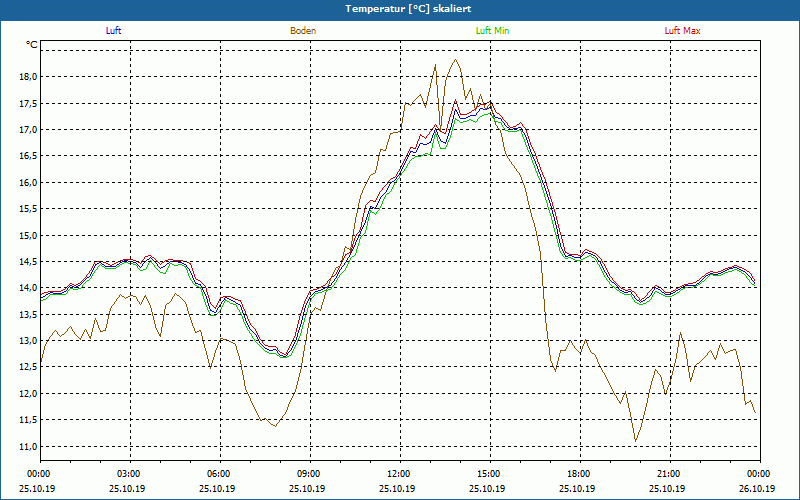Click the 14,5 y-axis value

point(29,261)
